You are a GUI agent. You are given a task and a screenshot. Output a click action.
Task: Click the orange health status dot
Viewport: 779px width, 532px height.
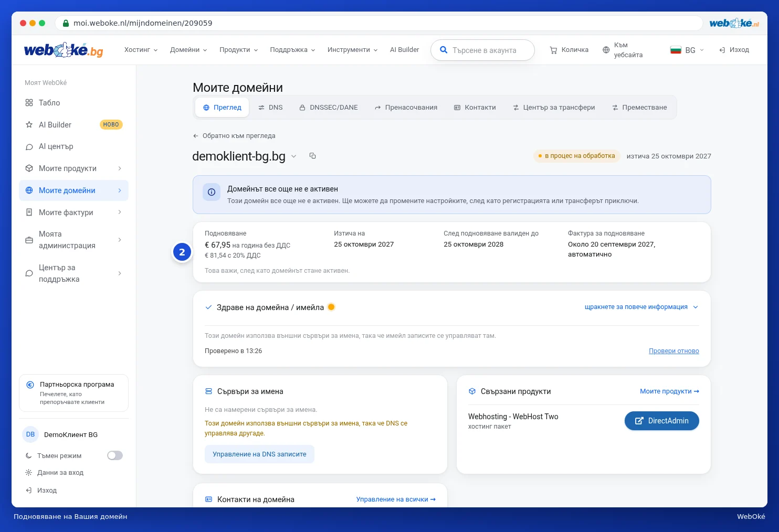(331, 307)
